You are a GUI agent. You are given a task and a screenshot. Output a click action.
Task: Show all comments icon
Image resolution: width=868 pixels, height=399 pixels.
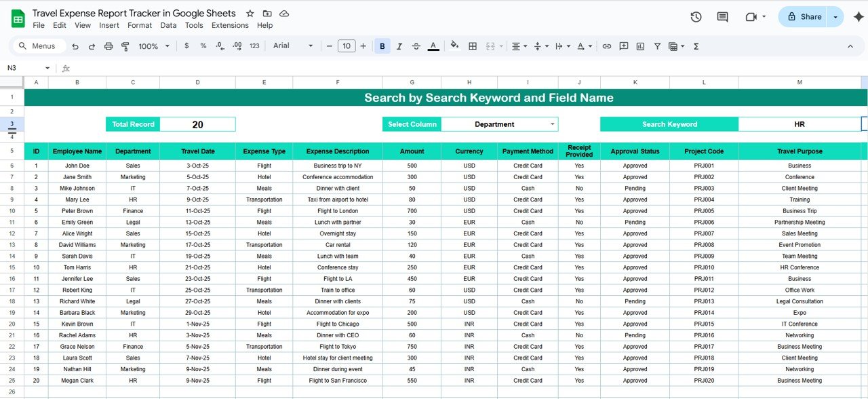(x=722, y=17)
